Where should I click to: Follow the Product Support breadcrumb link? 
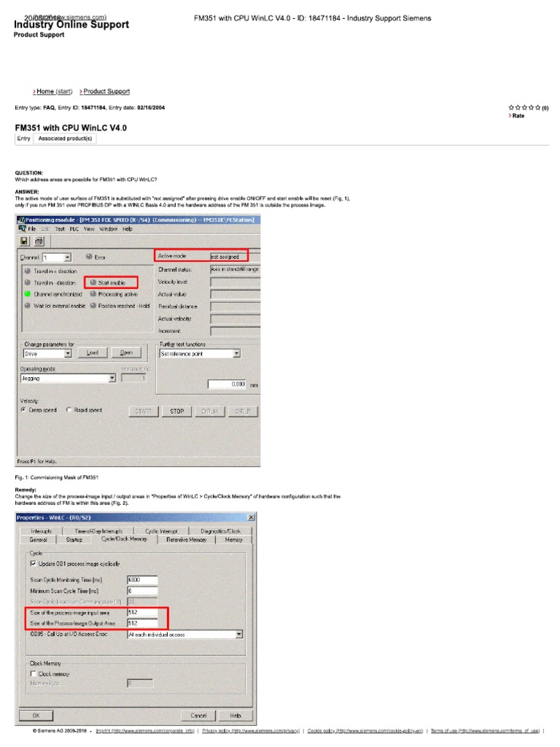[x=106, y=91]
